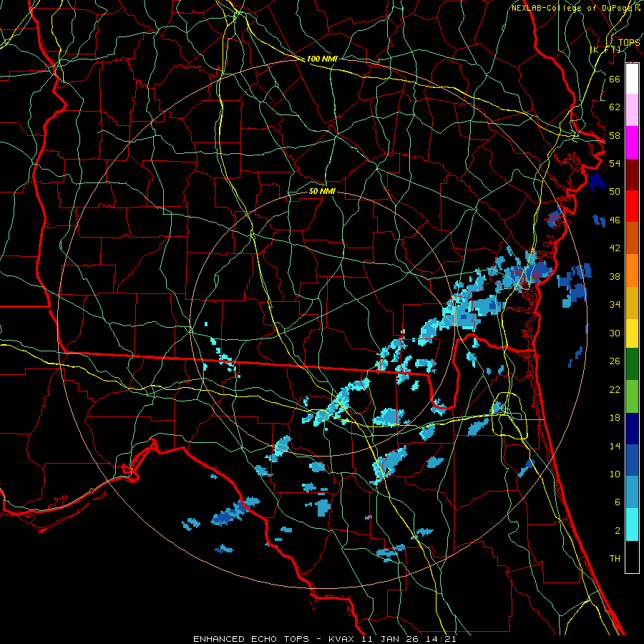Click the cyan 2-6 kft swatch
The width and height of the screenshot is (644, 644).
[x=632, y=525]
